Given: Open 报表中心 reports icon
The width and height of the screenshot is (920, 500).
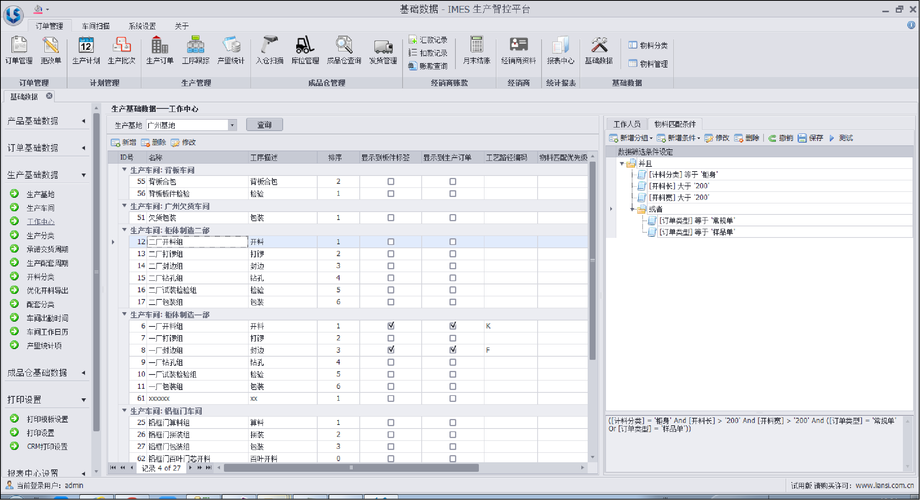Looking at the screenshot, I should pos(560,50).
